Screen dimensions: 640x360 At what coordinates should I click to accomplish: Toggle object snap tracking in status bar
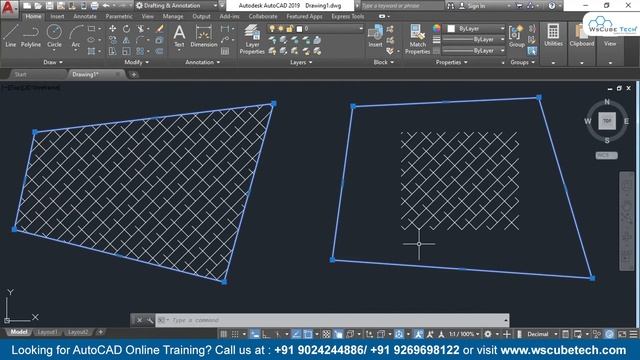[297, 334]
